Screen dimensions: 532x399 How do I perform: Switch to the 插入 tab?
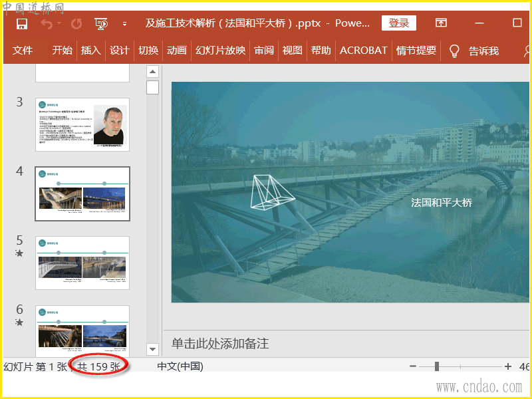tap(90, 51)
